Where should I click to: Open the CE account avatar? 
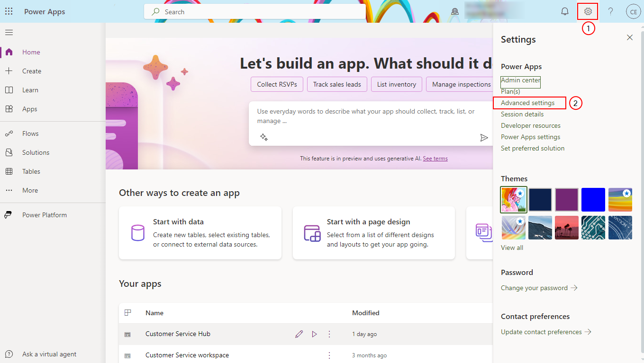(x=633, y=11)
